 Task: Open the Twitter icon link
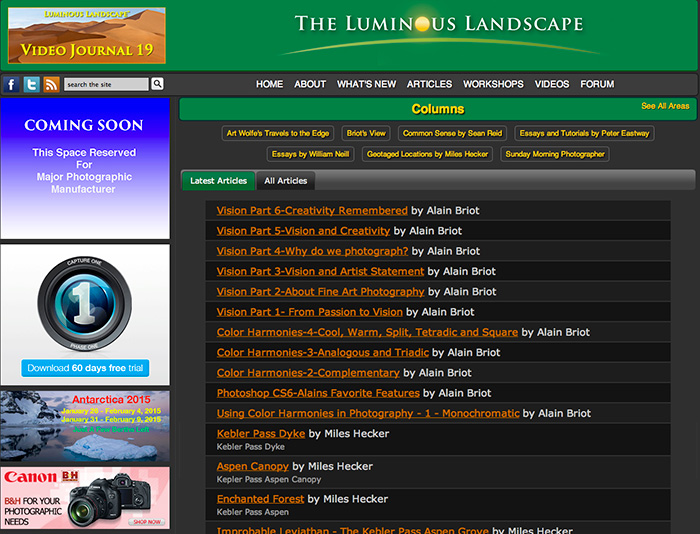click(32, 85)
